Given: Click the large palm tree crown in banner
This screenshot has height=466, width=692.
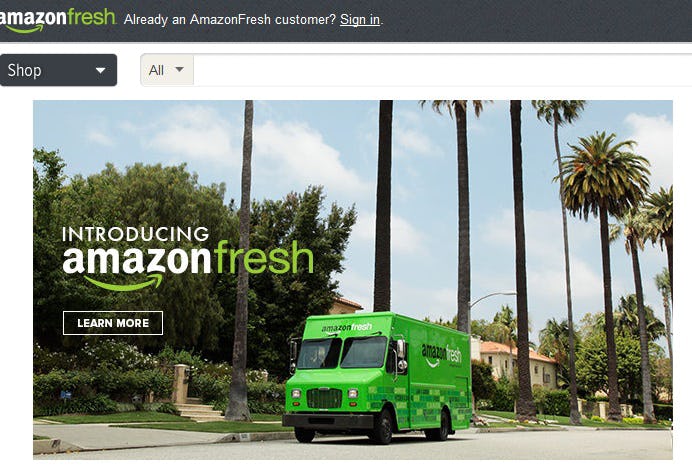Looking at the screenshot, I should (x=603, y=170).
